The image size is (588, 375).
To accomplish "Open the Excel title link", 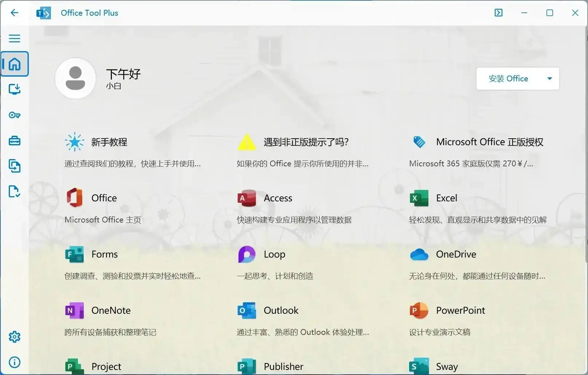I will pyautogui.click(x=447, y=198).
